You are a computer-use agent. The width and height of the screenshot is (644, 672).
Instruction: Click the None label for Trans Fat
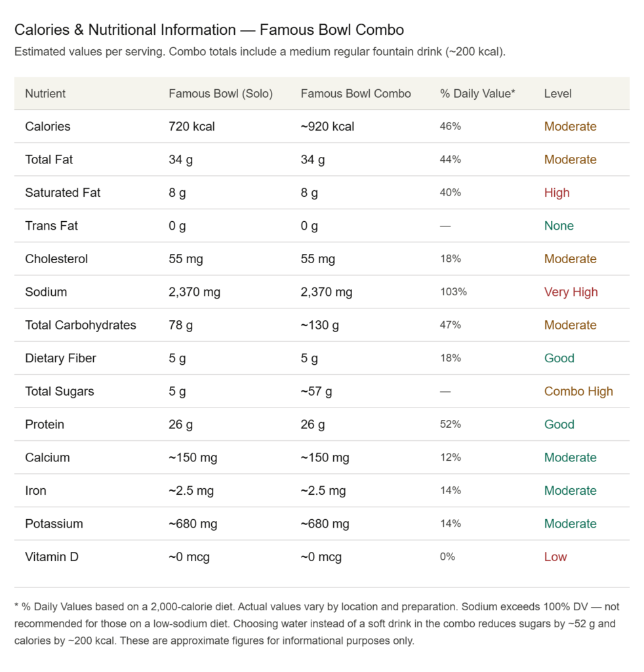(559, 226)
